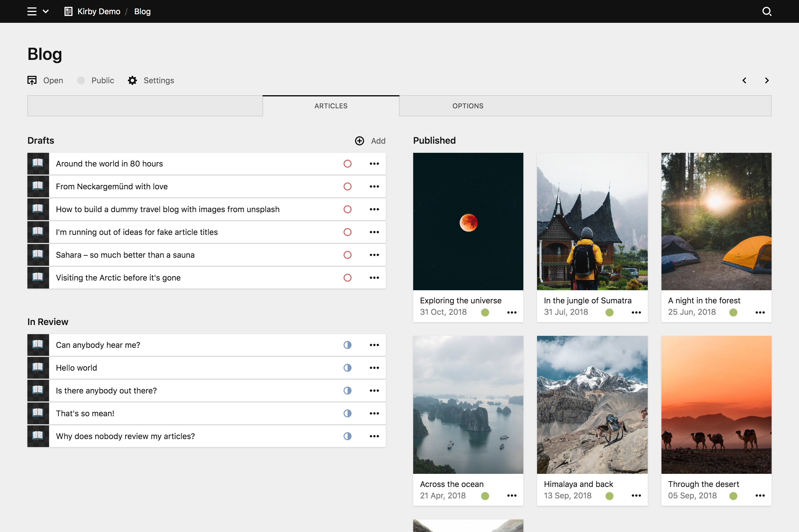Viewport: 799px width, 532px height.
Task: Switch to the Options tab
Action: [468, 106]
